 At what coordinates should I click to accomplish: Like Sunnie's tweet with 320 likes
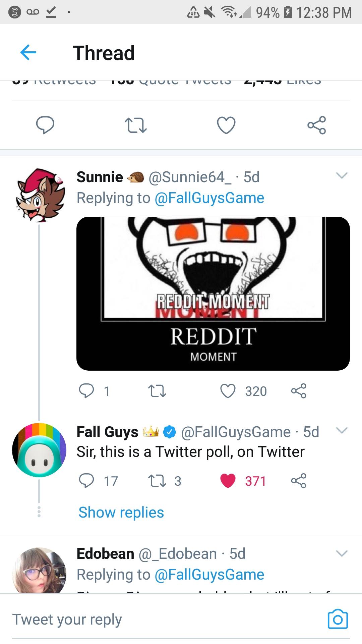click(x=228, y=391)
